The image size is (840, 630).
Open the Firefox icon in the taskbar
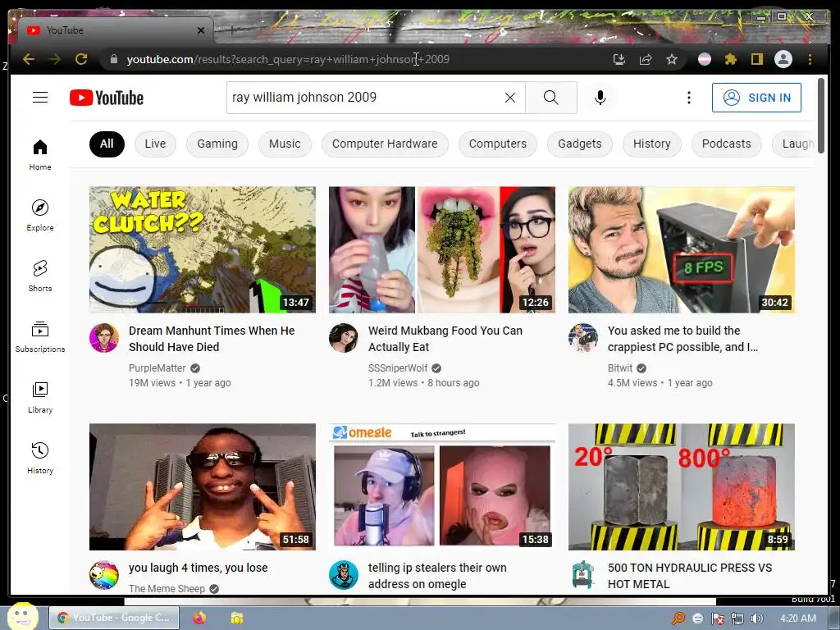(199, 618)
